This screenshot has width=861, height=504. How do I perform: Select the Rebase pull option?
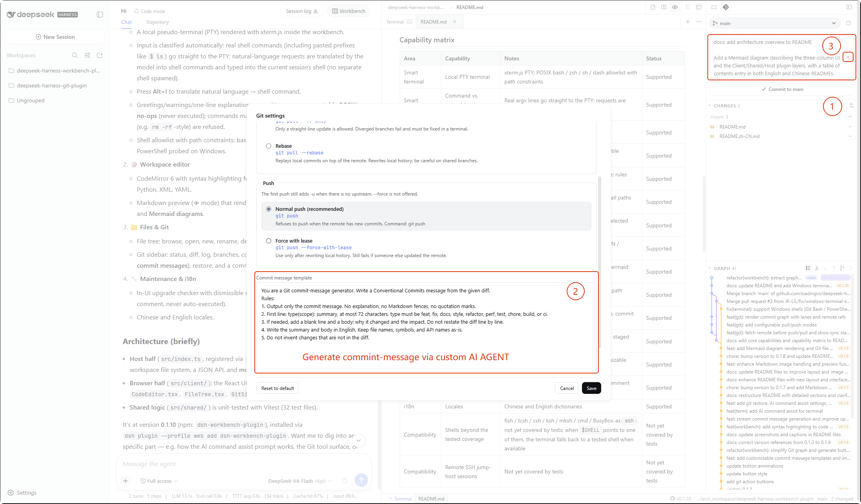[268, 146]
